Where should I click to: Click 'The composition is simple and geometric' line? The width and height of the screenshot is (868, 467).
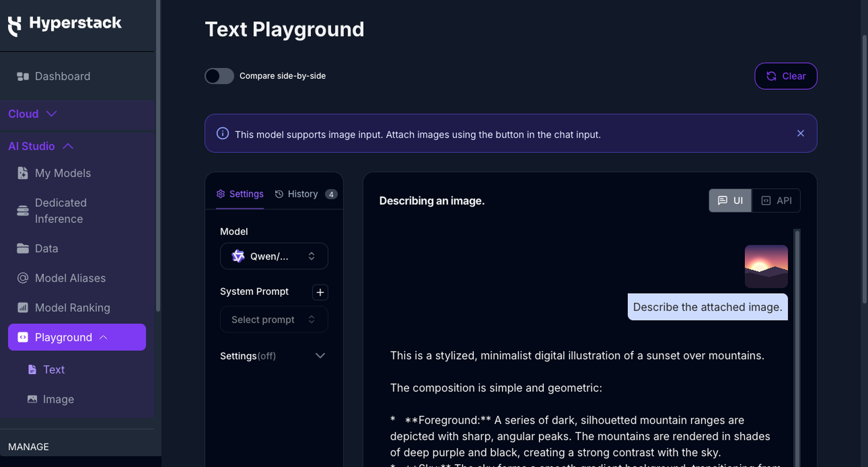tap(496, 388)
